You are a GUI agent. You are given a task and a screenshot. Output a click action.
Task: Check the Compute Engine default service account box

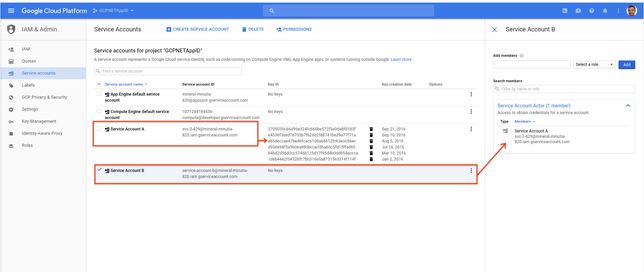99,111
